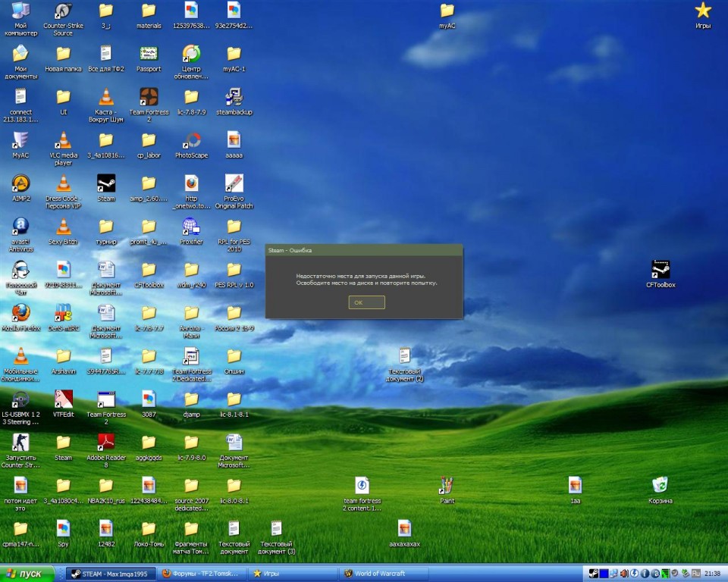
Task: Select the 1аа archive icon
Action: 575,490
